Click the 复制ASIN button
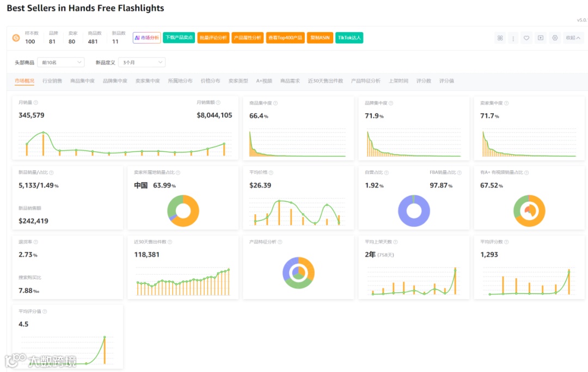The height and width of the screenshot is (372, 588). (x=320, y=38)
